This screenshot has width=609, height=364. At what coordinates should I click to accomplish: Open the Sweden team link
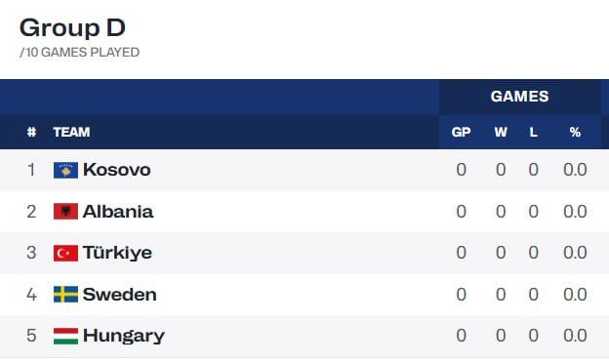(120, 294)
